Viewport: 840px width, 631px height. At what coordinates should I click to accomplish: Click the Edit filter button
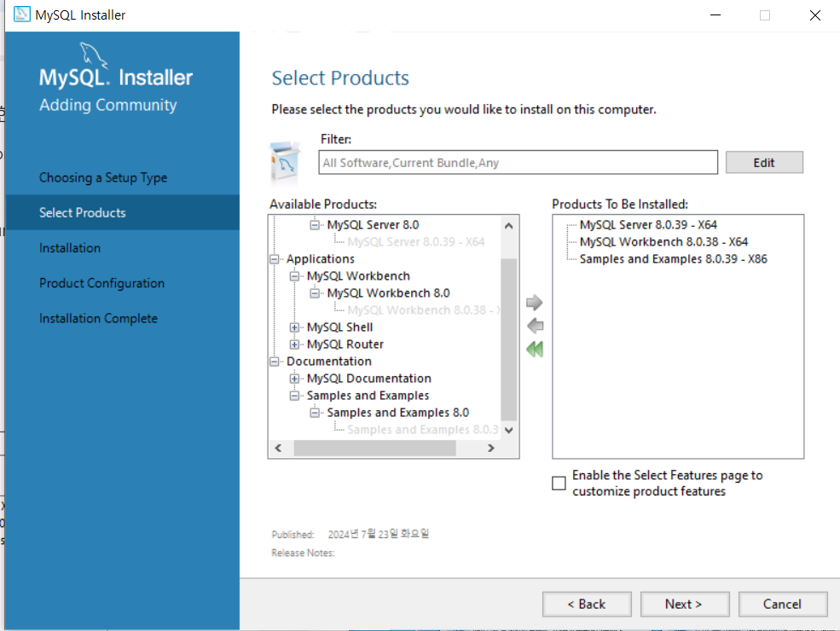764,162
